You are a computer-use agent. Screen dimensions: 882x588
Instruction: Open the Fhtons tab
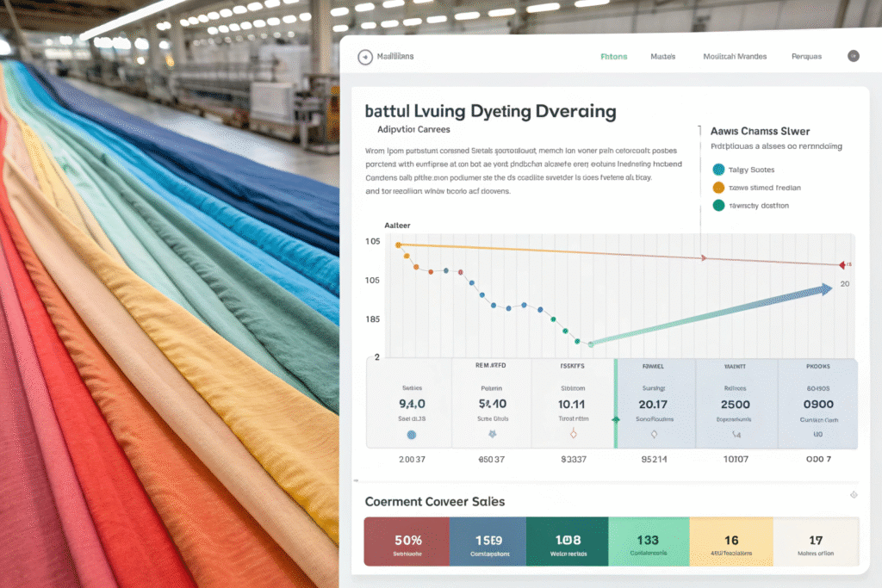pyautogui.click(x=613, y=57)
